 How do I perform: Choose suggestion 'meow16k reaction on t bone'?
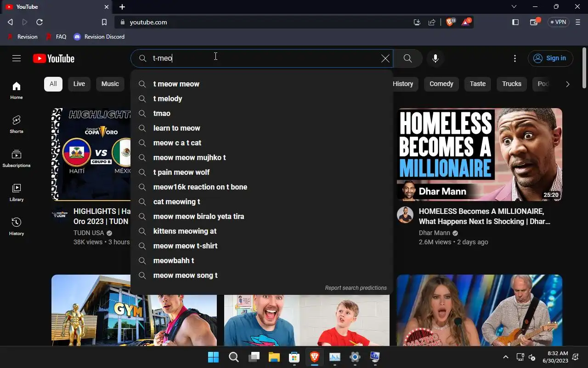(262, 187)
